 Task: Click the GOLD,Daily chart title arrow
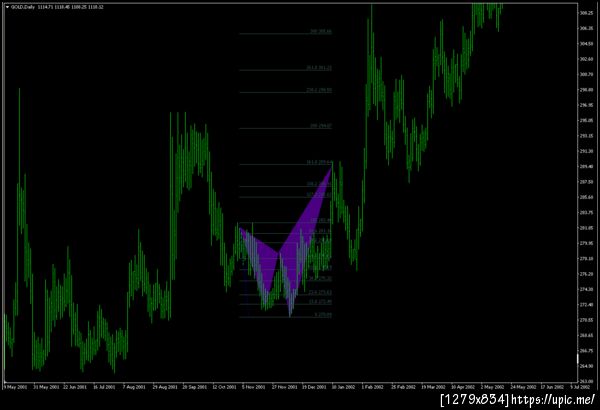tap(7, 7)
